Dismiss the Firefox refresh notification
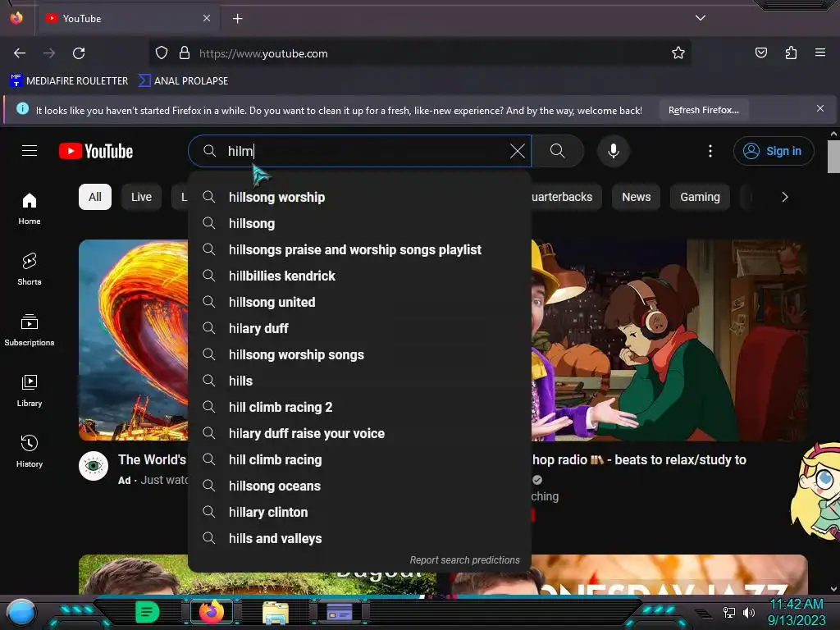Screen dimensions: 840x630 click(820, 109)
